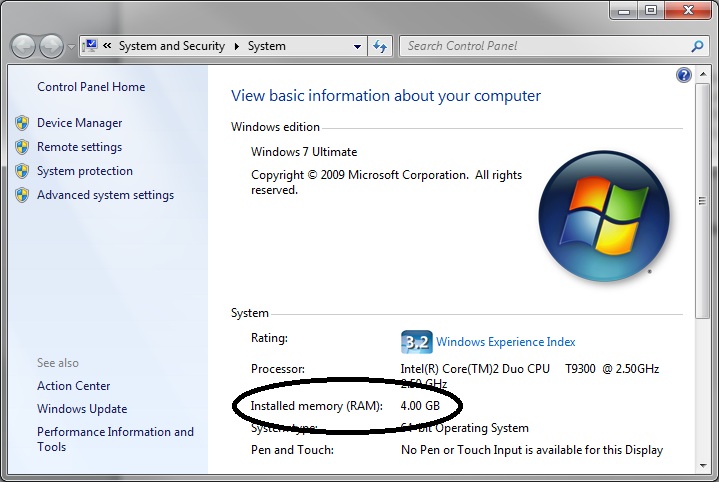Open Control Panel Home link
Image resolution: width=719 pixels, height=482 pixels.
(91, 87)
